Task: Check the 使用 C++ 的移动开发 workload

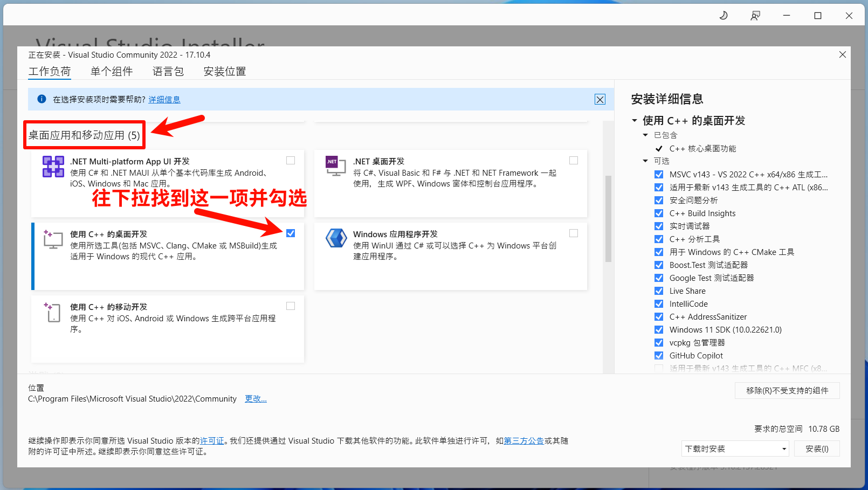Action: click(x=291, y=306)
